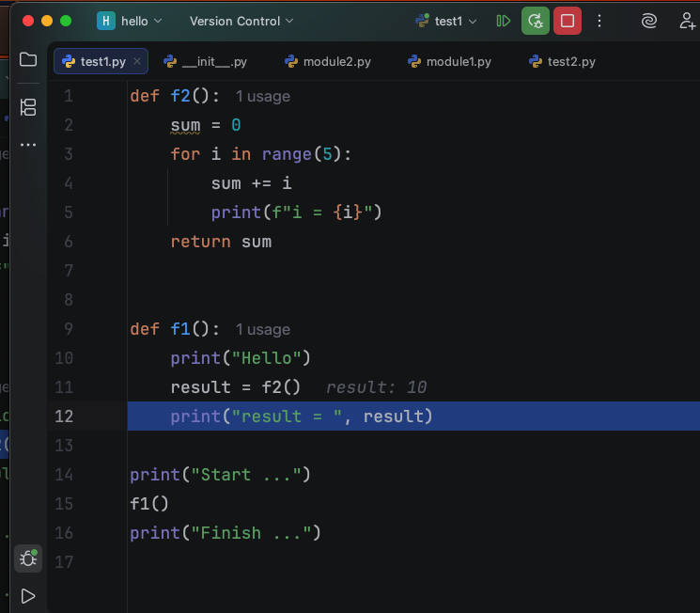Stop the running debug session
Image resolution: width=700 pixels, height=613 pixels.
tap(567, 21)
